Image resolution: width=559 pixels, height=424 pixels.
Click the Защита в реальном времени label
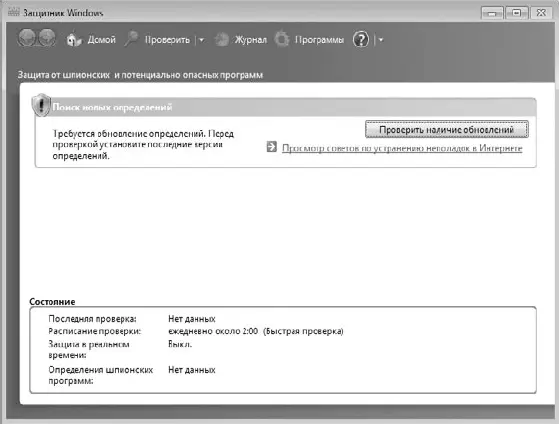click(89, 349)
